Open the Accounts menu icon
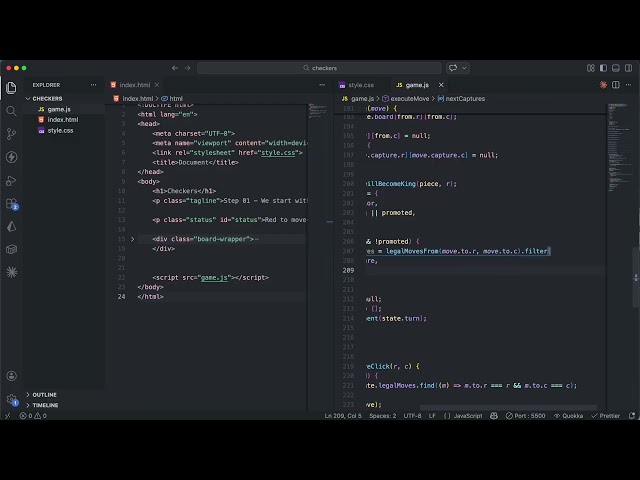 coord(11,376)
